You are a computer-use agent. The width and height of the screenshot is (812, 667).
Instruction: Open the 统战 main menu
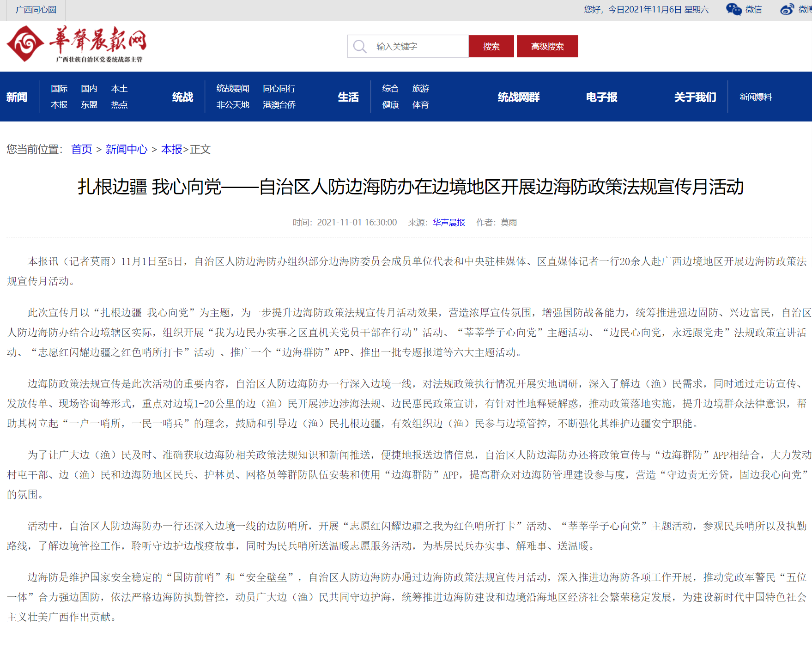pyautogui.click(x=182, y=97)
